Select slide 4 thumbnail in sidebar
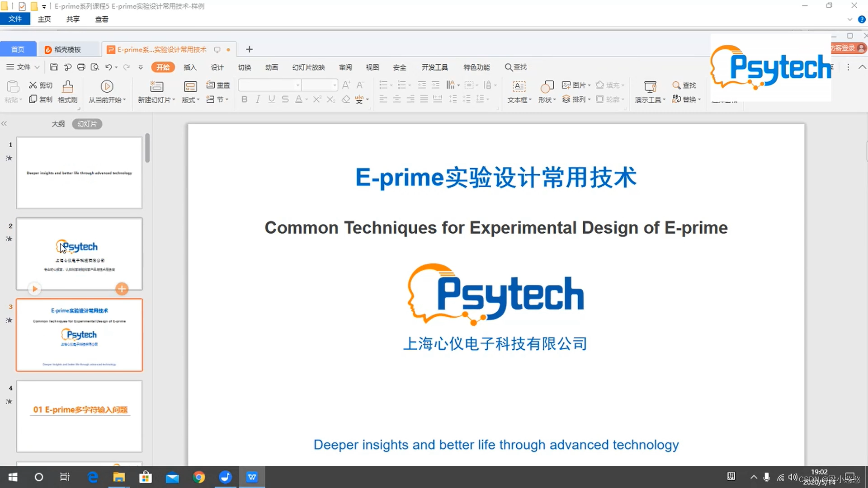The image size is (868, 488). 79,416
